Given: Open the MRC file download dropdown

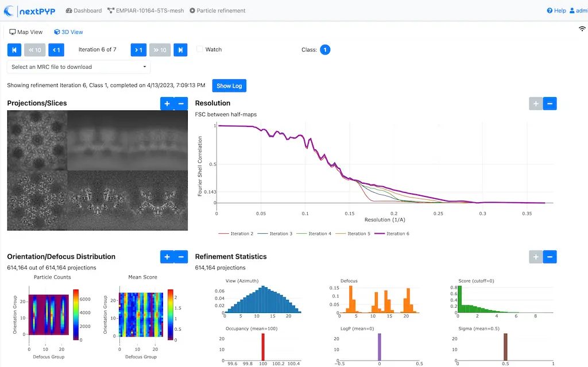Looking at the screenshot, I should pyautogui.click(x=79, y=67).
